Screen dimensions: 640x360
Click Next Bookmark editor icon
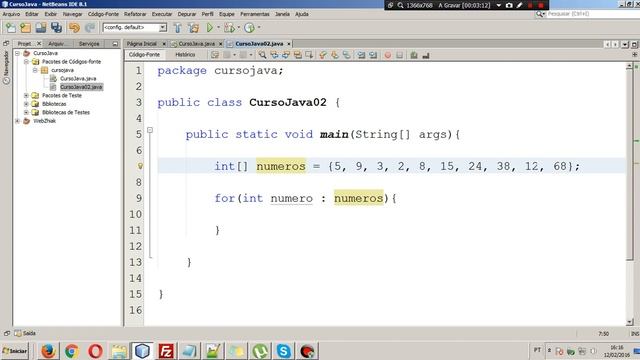pyautogui.click(x=335, y=55)
